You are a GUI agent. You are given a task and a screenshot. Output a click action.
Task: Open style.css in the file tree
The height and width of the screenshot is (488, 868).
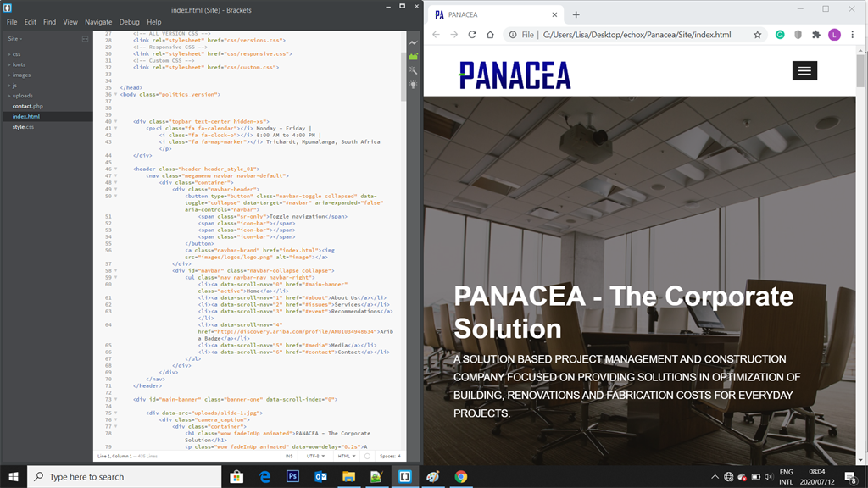pos(23,127)
